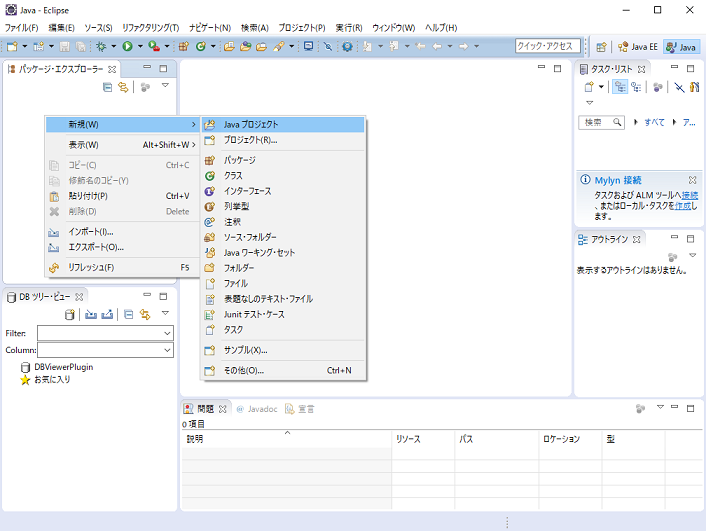Open the Outline view menu triangle

(x=692, y=255)
